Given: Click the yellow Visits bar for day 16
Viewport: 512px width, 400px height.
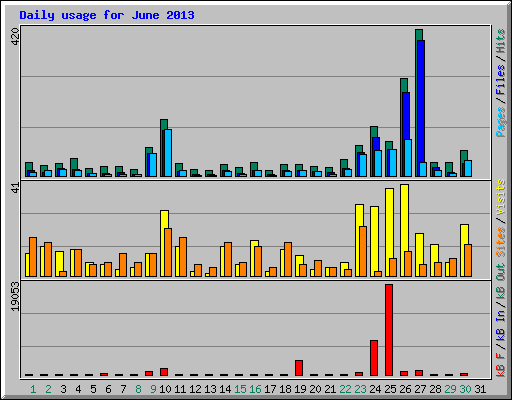Looking at the screenshot, I should (x=254, y=243).
